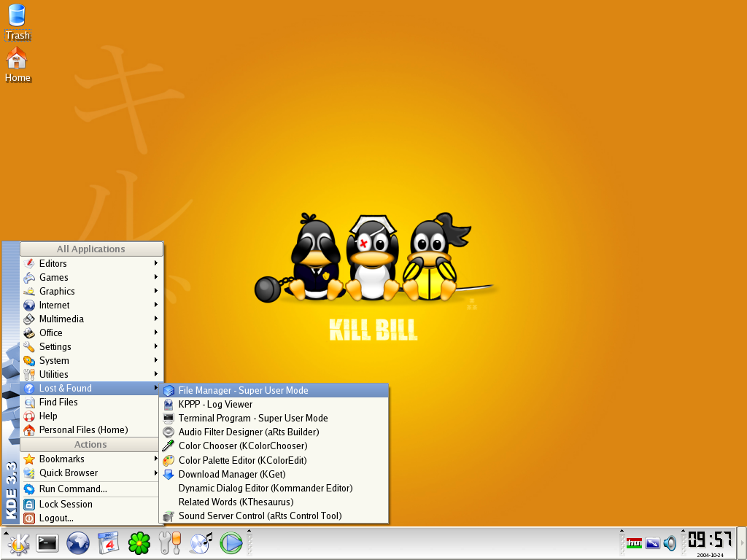Image resolution: width=747 pixels, height=560 pixels.
Task: Open the Utilities menu entry
Action: [90, 374]
